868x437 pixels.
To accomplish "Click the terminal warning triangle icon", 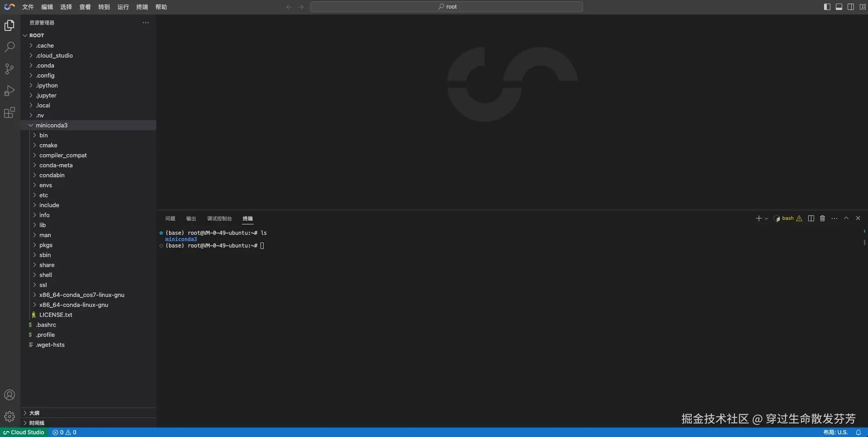I will (x=799, y=218).
